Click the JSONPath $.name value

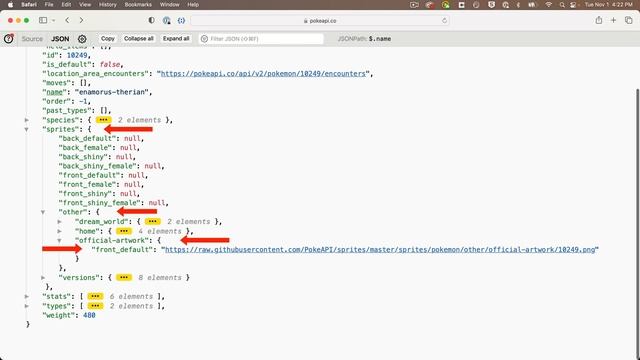pos(380,39)
